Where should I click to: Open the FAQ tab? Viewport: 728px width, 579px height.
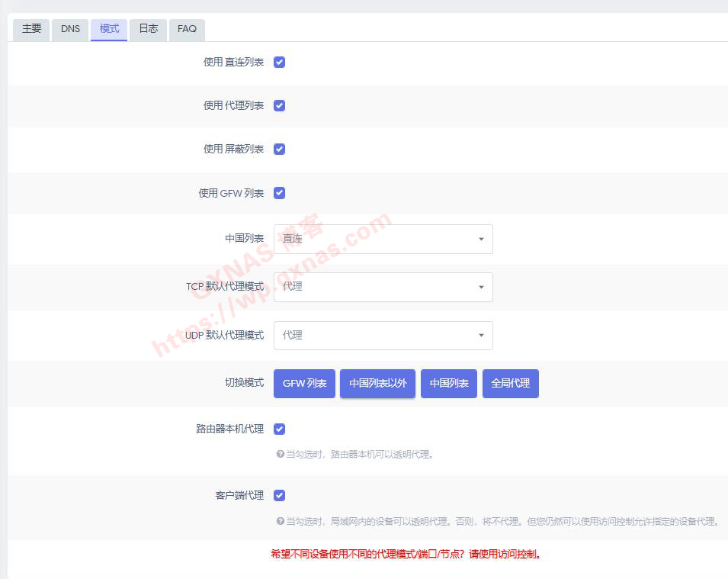(x=187, y=29)
